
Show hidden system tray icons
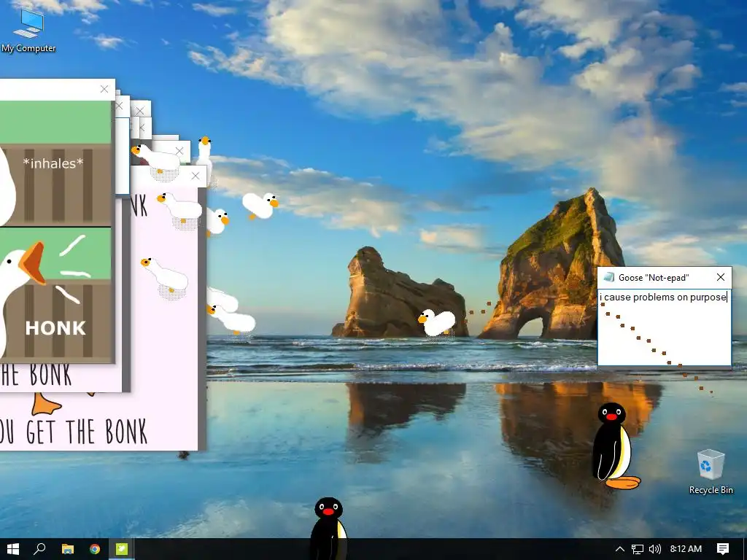pyautogui.click(x=620, y=549)
